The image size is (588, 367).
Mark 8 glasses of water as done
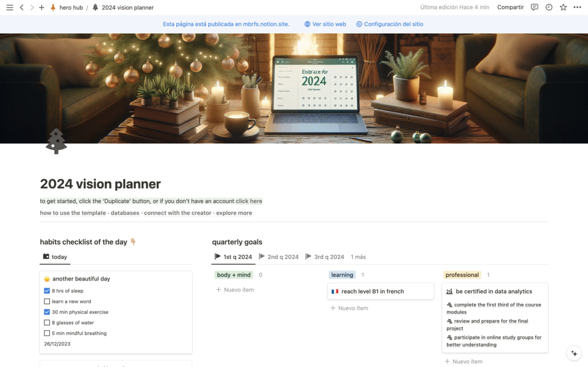tap(47, 322)
